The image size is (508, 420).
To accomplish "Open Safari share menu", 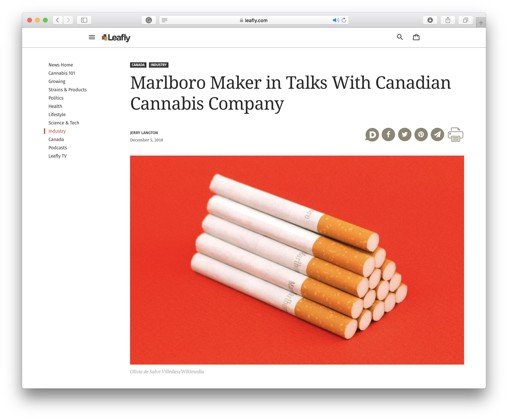I will tap(448, 20).
